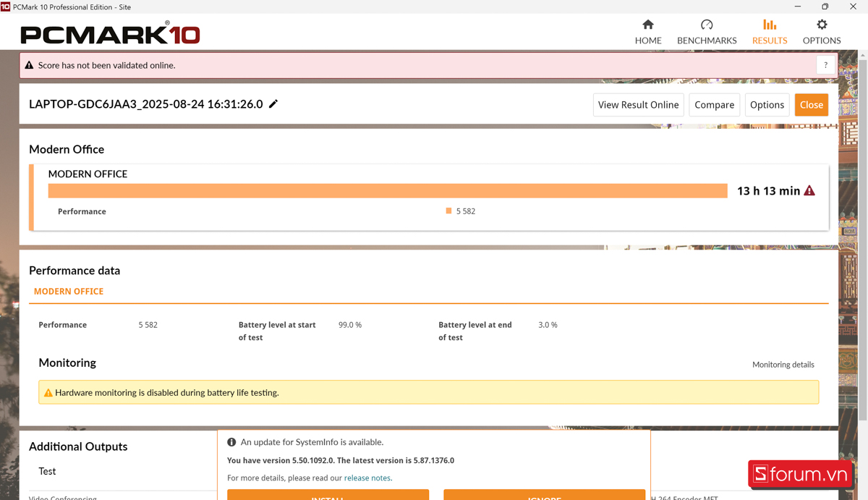The height and width of the screenshot is (500, 868).
Task: Click the info icon in SystemInfo update notice
Action: click(x=231, y=442)
